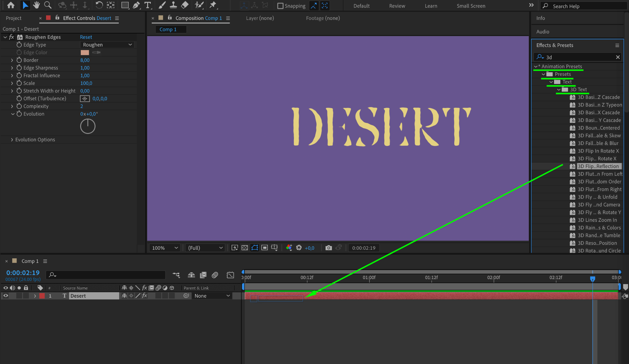Viewport: 629px width, 364px height.
Task: Reset the Roughen Edges effect
Action: point(86,37)
